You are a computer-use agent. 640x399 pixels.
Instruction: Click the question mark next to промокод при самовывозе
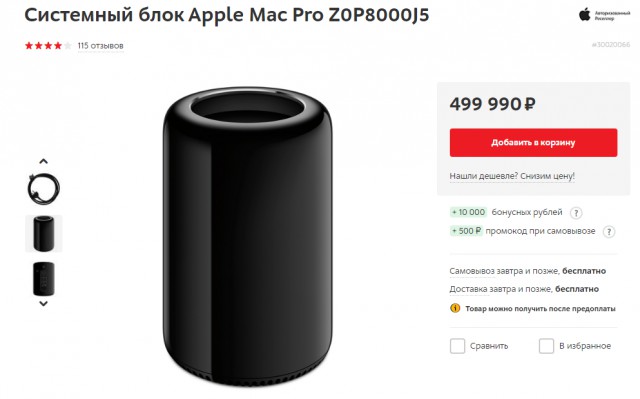(609, 232)
